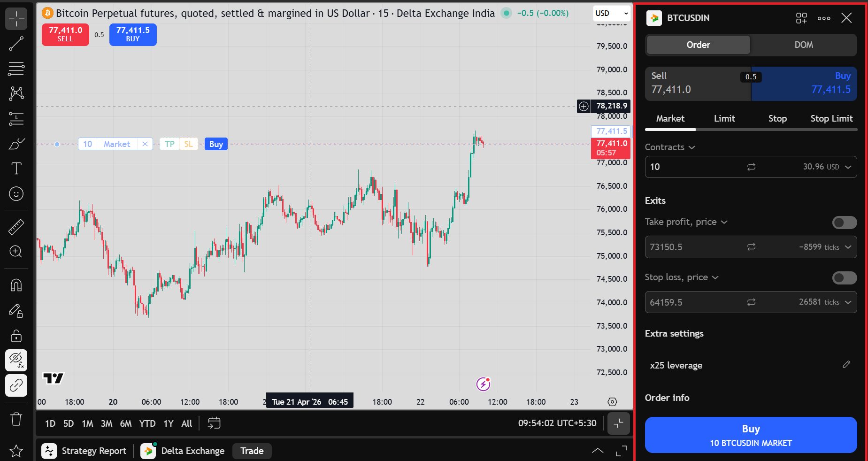
Task: Click the blue BUY 77,411.5 button
Action: tap(133, 34)
